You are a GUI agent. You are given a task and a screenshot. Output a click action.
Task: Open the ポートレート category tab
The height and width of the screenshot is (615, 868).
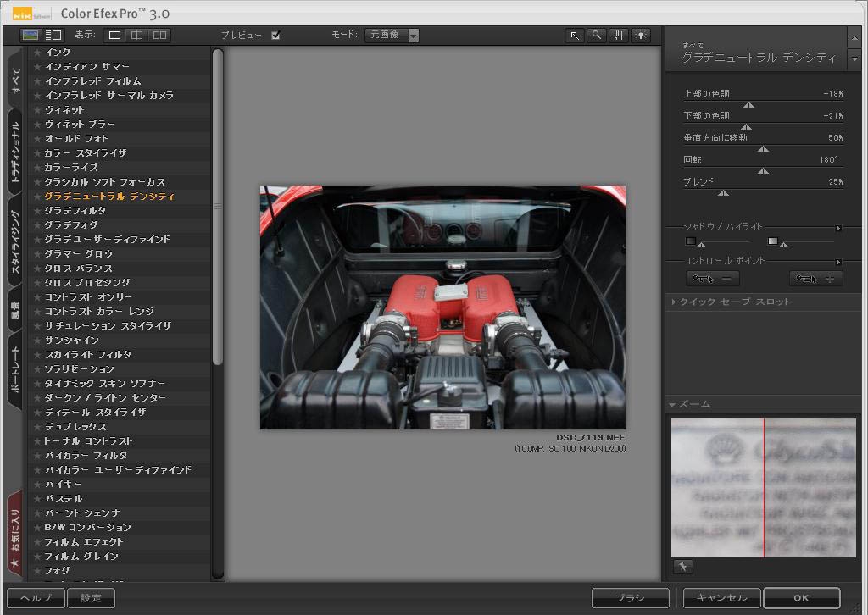(x=15, y=374)
